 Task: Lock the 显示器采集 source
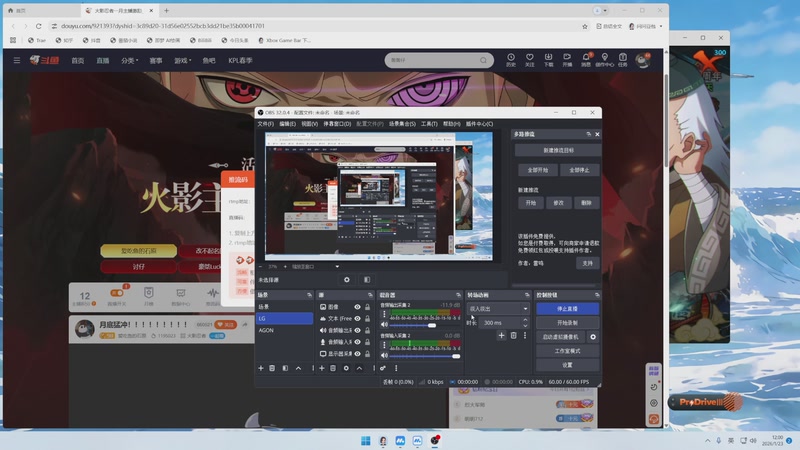367,354
